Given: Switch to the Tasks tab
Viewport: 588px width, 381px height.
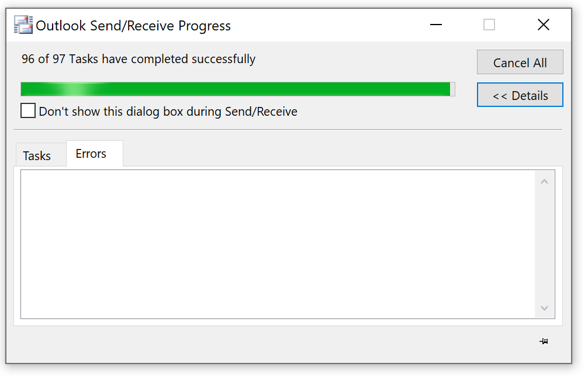Looking at the screenshot, I should tap(37, 155).
